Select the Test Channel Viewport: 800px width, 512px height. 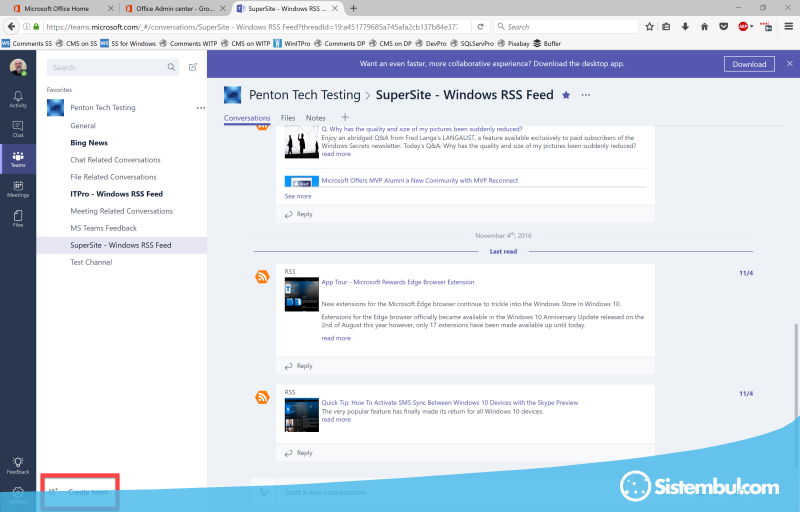[x=91, y=262]
